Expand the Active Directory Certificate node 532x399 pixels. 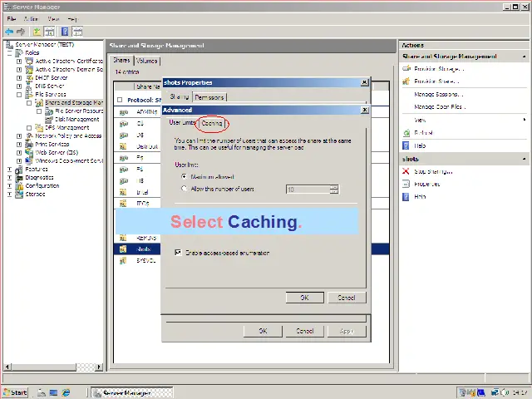pyautogui.click(x=19, y=62)
